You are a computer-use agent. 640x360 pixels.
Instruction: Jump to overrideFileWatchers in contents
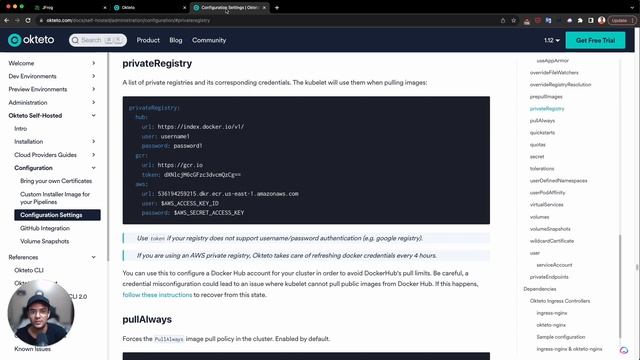(554, 73)
